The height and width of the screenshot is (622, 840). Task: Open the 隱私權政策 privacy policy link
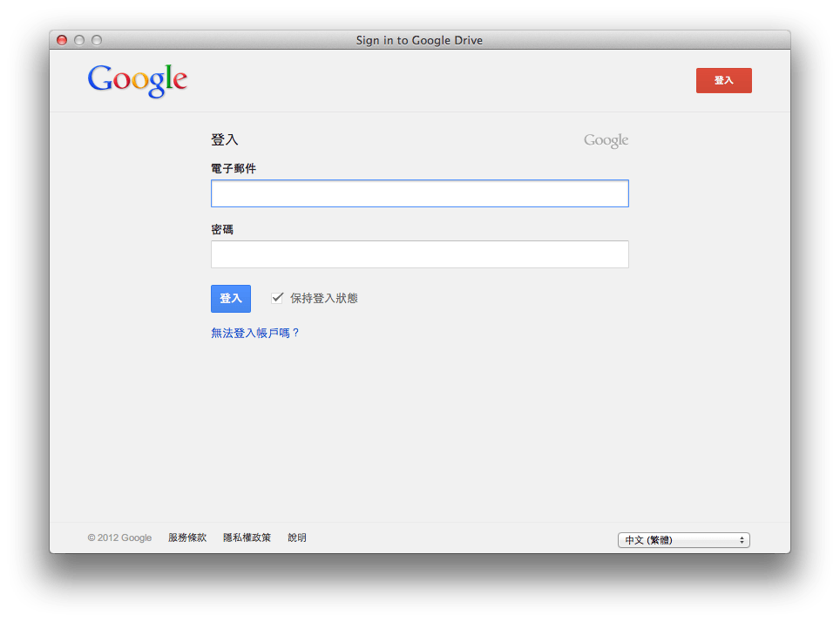(247, 537)
